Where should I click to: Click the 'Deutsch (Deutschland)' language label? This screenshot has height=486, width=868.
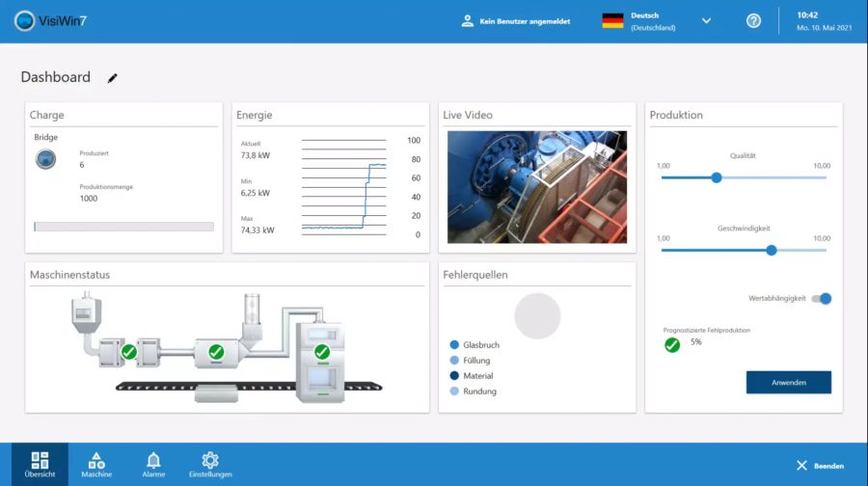pos(653,21)
